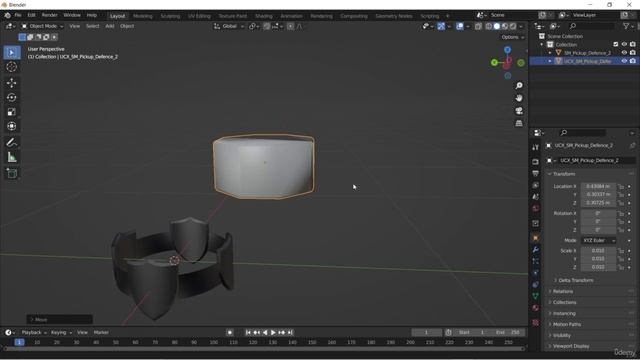Viewport: 640px width, 360px height.
Task: Open the Scene properties tab
Action: point(536,197)
